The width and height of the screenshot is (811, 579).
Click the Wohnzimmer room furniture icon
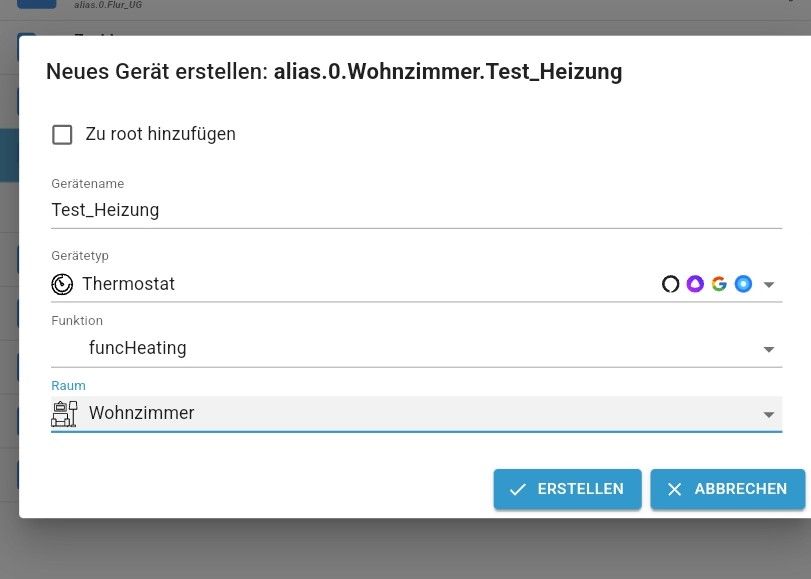coord(64,413)
